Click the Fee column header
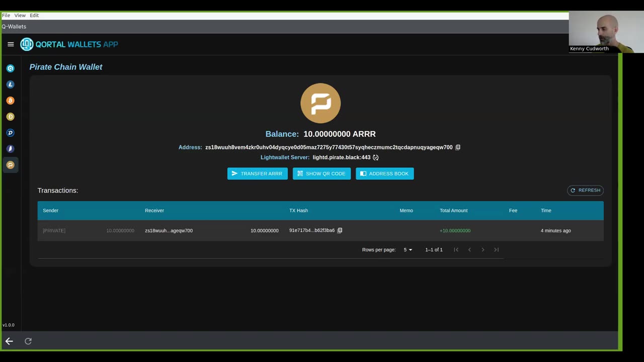Image resolution: width=644 pixels, height=362 pixels. point(513,211)
